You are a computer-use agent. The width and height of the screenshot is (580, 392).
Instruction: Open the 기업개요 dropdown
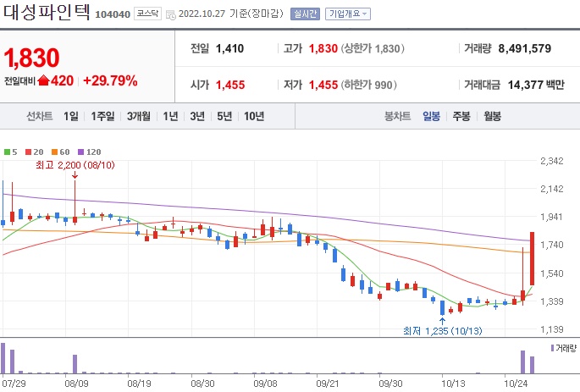pos(348,14)
